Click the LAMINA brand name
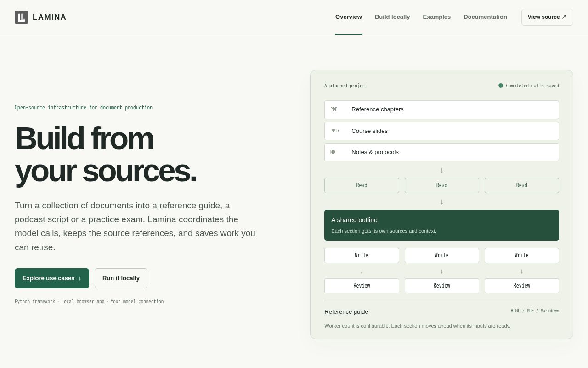The height and width of the screenshot is (368, 588). 50,17
